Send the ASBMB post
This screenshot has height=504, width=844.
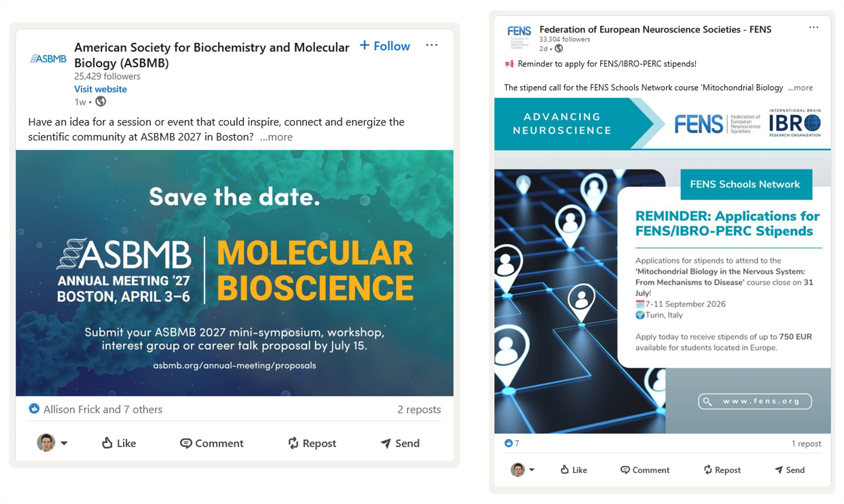[400, 443]
